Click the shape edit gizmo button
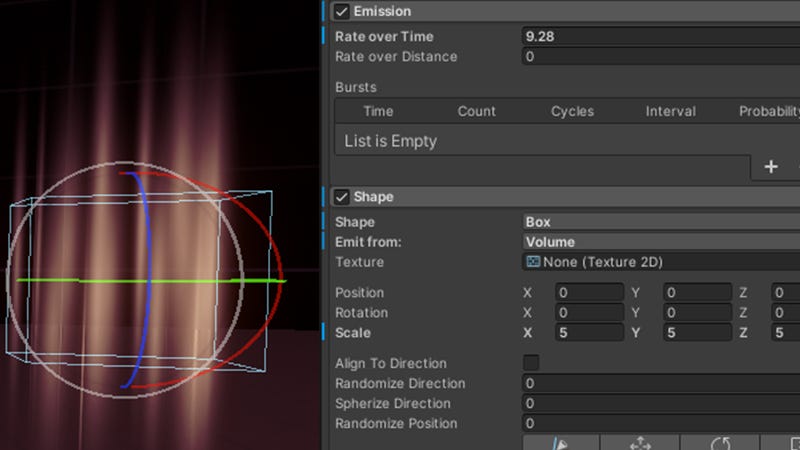 (560, 443)
